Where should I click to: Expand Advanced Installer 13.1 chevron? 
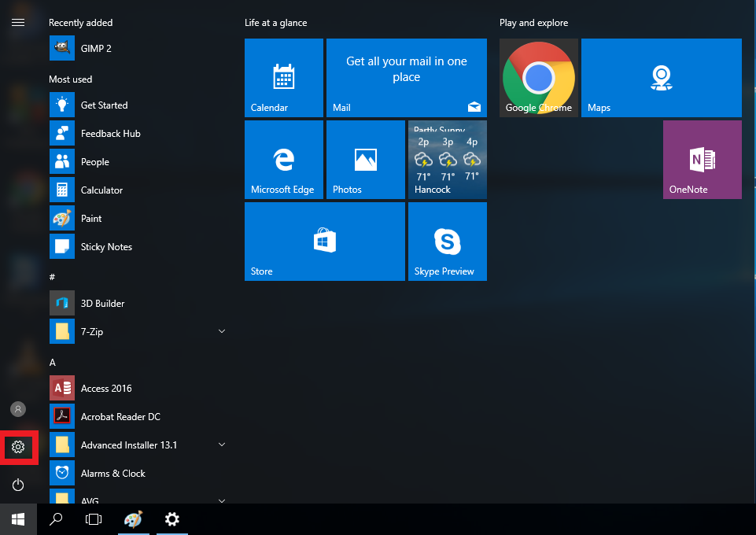pos(222,445)
